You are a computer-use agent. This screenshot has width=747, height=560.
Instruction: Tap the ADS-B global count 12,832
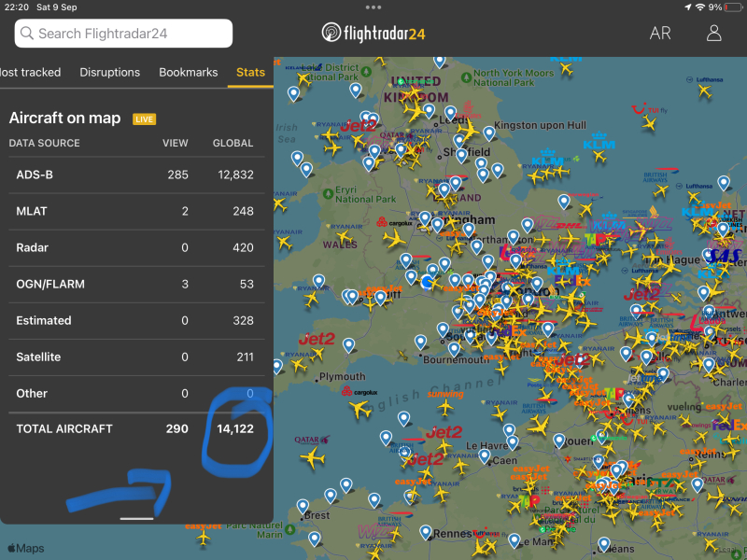(236, 175)
